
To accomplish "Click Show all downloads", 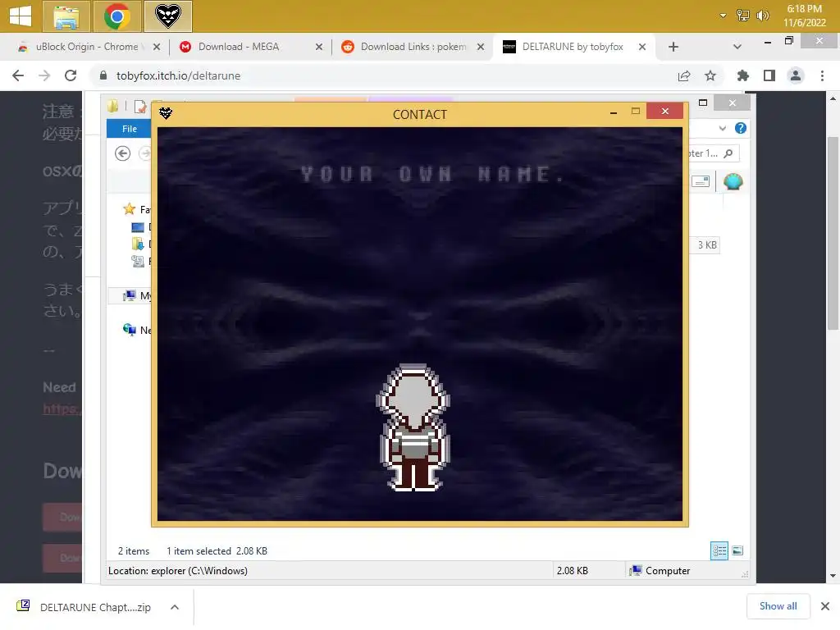I will coord(778,606).
